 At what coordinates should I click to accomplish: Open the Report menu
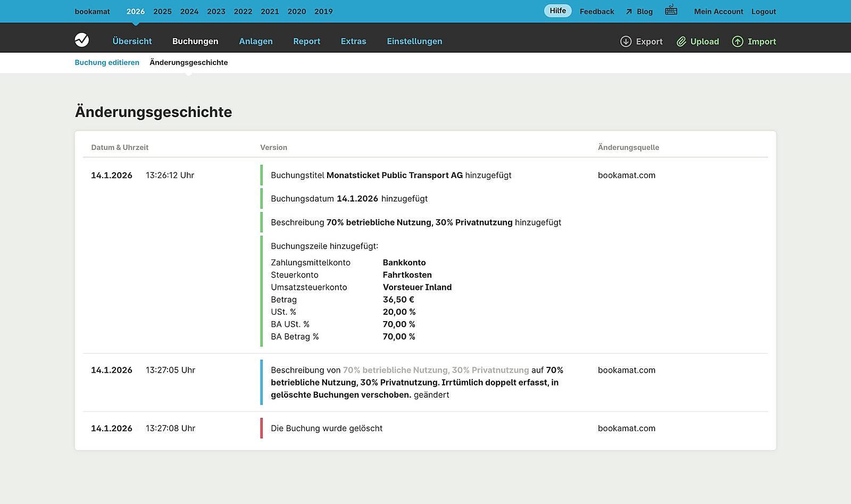[x=307, y=41]
